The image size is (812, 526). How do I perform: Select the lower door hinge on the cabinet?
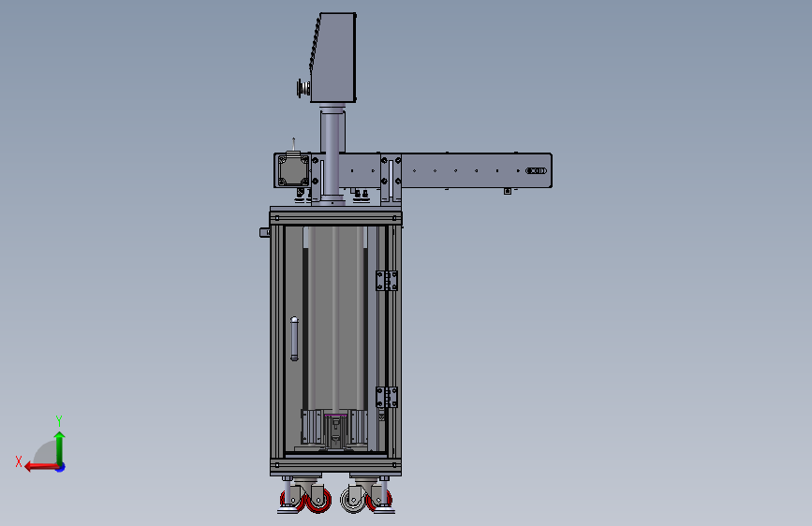[387, 397]
